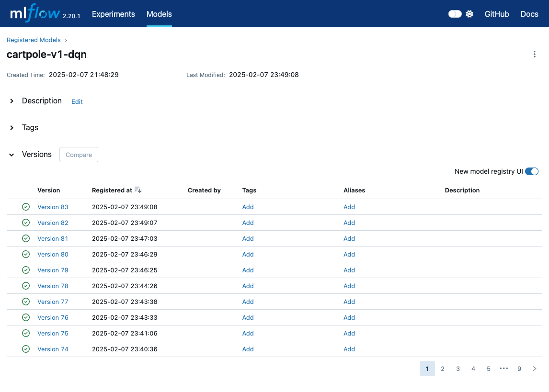Screen dimensions: 549x392
Task: Open Version 74
Action: pyautogui.click(x=53, y=349)
